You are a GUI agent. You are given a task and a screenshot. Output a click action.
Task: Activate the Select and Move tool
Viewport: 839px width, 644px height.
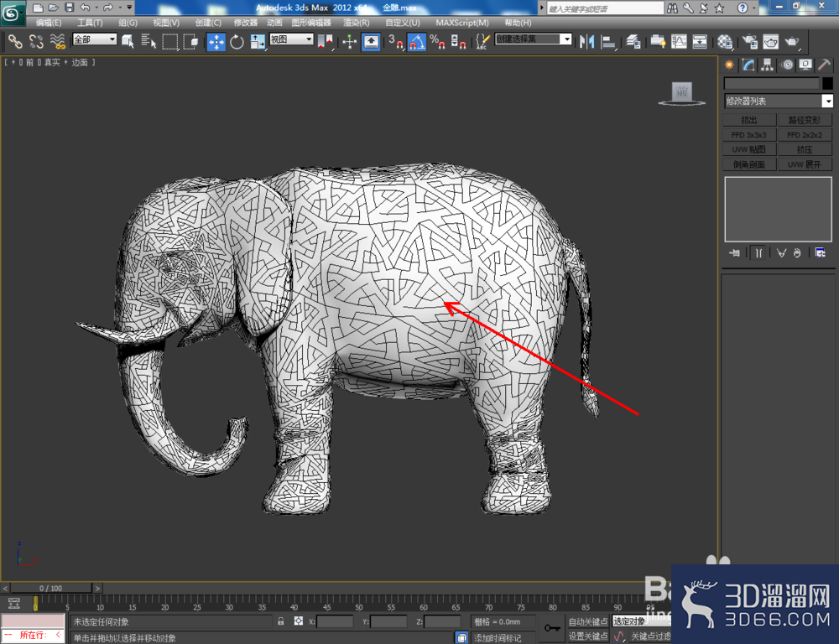point(216,42)
